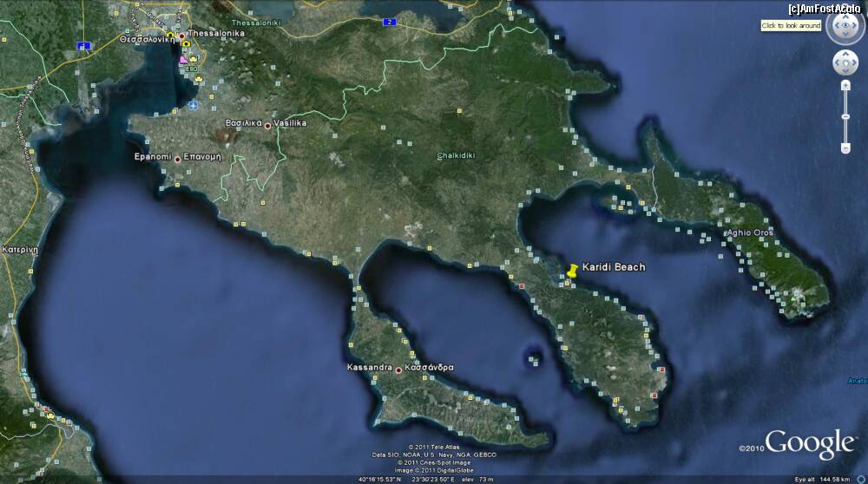Click the blue highway shield at top left
Viewport: 868px width, 484px height.
(x=83, y=45)
